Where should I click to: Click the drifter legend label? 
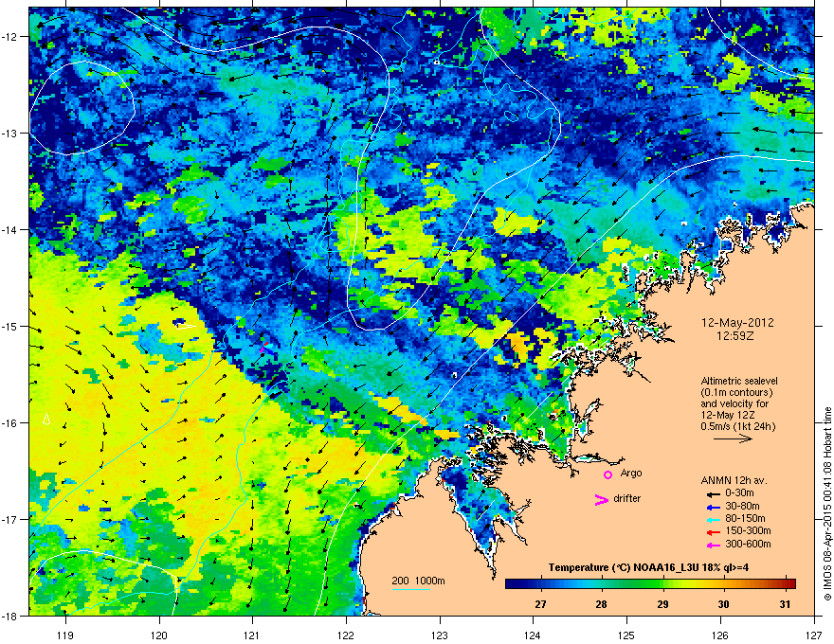[x=626, y=498]
